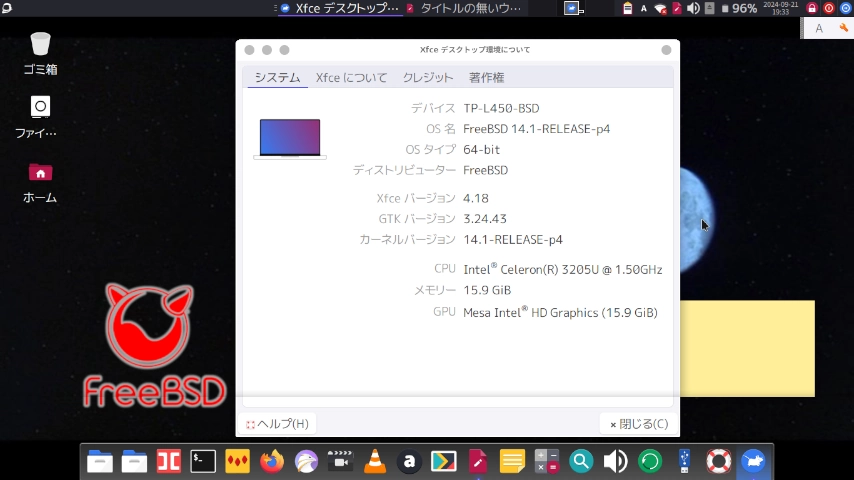The height and width of the screenshot is (480, 854).
Task: Open the speaker volume app in dock
Action: (615, 461)
